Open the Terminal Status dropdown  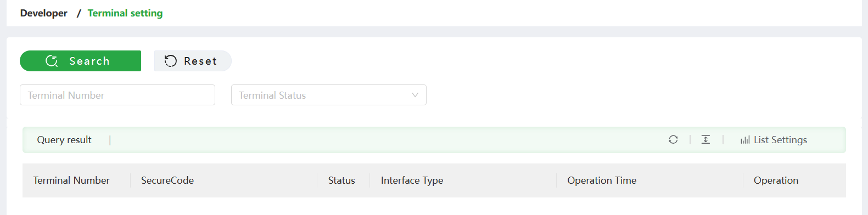[x=329, y=95]
